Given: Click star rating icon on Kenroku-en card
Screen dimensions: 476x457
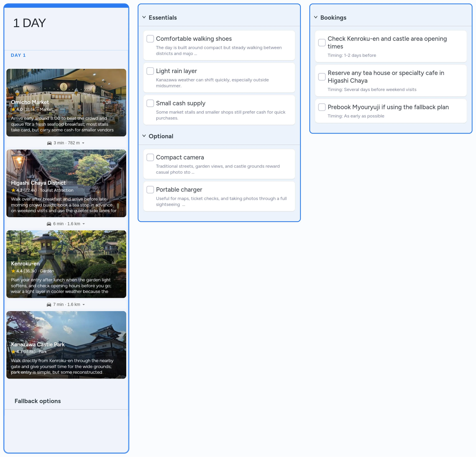Looking at the screenshot, I should (x=13, y=271).
